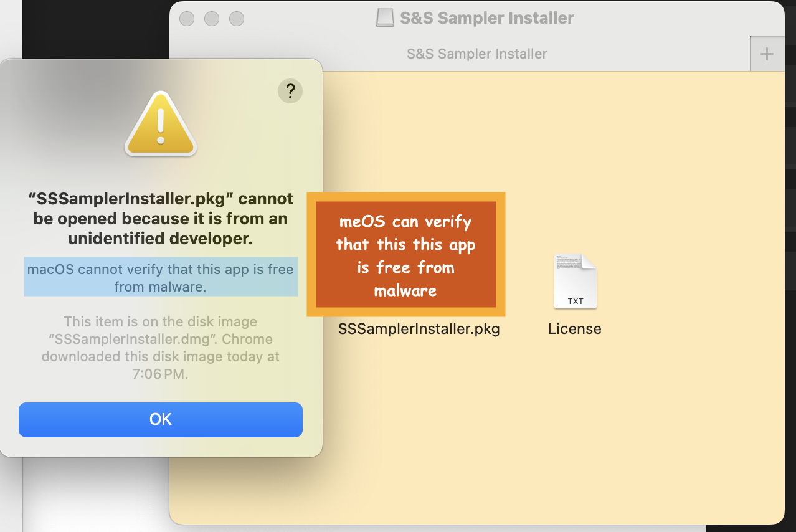Add a new tab with plus button
Image resolution: width=796 pixels, height=532 pixels.
[x=767, y=54]
